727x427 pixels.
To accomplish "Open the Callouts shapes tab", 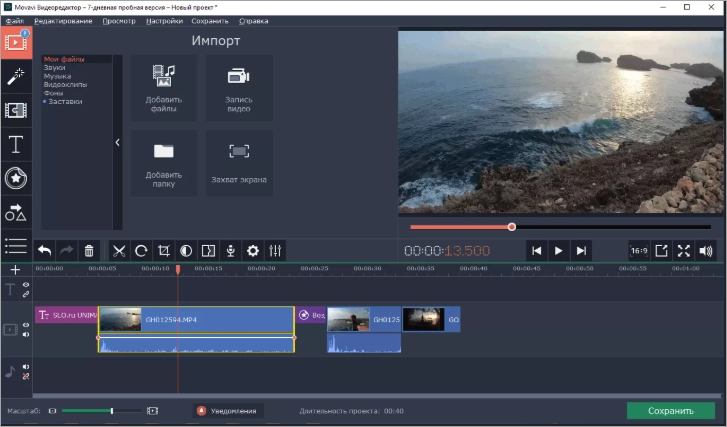I will [16, 212].
